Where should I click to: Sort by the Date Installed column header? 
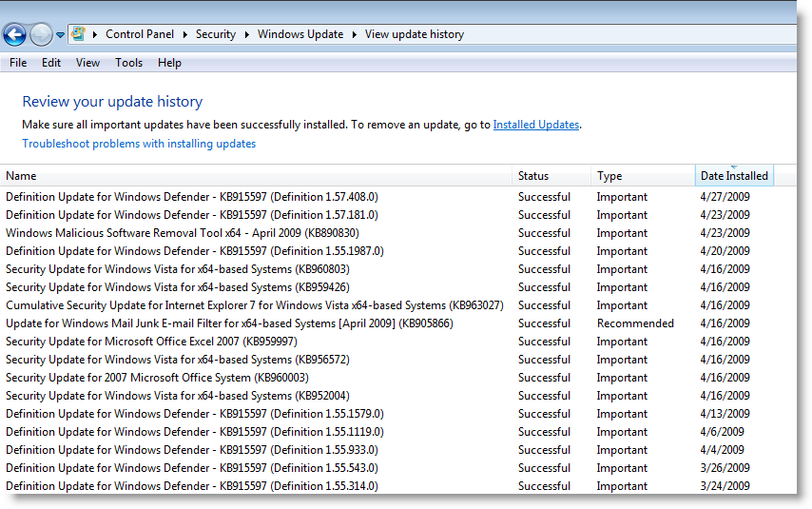(x=734, y=176)
